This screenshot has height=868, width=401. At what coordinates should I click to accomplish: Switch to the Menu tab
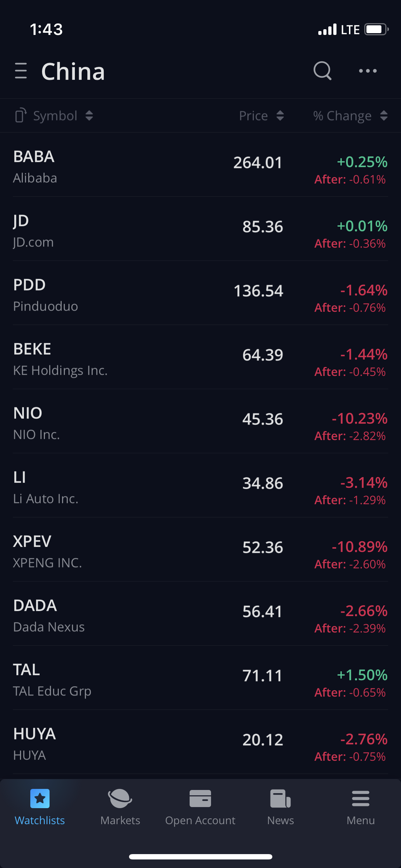pyautogui.click(x=361, y=806)
